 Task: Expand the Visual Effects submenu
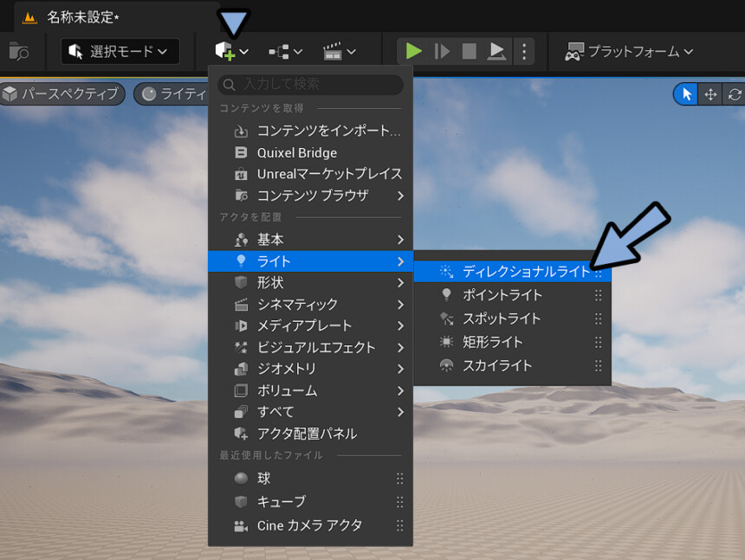pos(311,347)
